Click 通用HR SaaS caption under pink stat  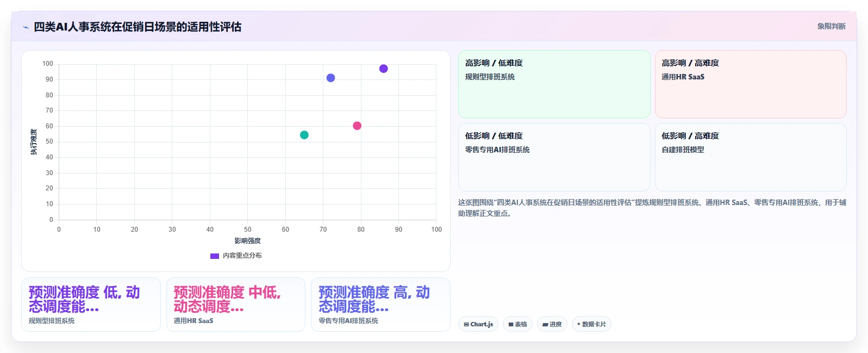tap(193, 321)
